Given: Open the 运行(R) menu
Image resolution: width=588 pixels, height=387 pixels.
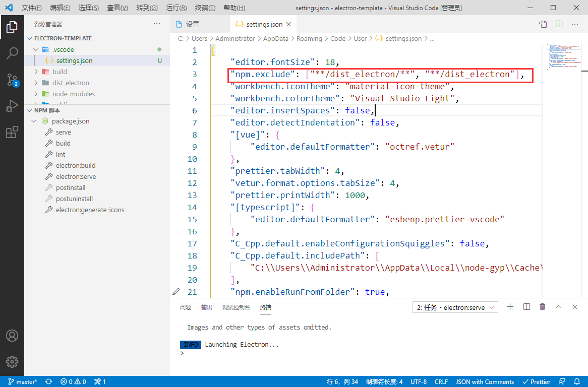Looking at the screenshot, I should point(176,8).
